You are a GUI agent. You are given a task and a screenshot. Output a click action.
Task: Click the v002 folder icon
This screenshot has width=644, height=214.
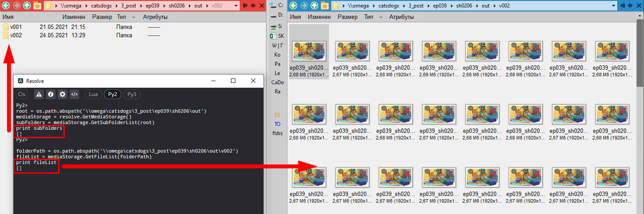coord(6,36)
